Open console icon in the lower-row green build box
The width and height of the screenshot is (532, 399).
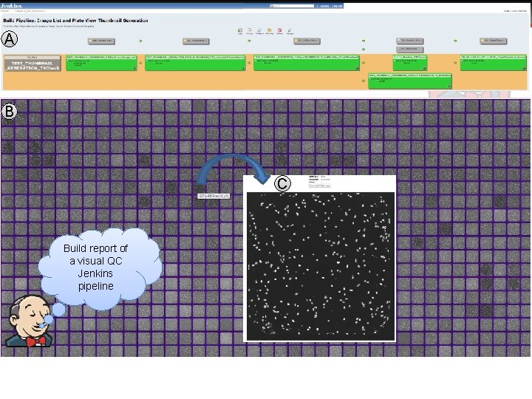(449, 86)
